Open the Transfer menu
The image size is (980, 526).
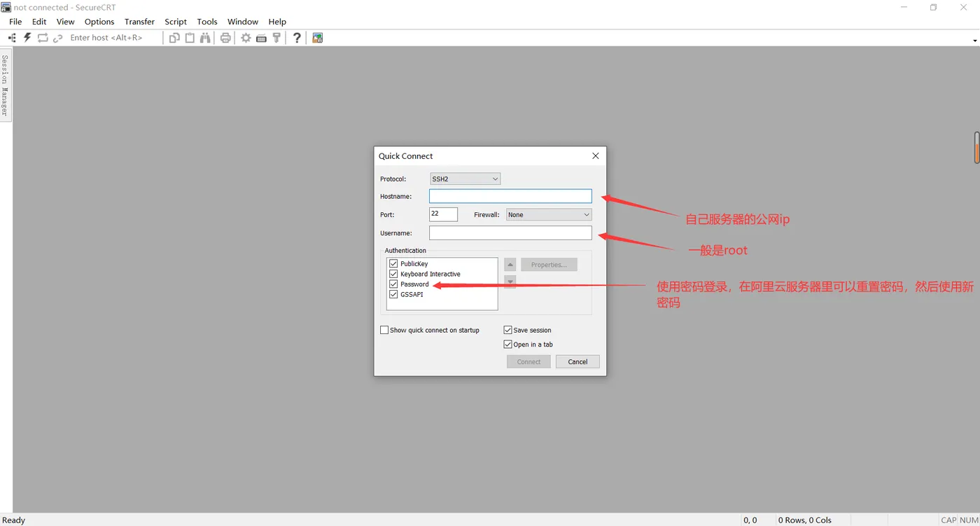point(139,22)
